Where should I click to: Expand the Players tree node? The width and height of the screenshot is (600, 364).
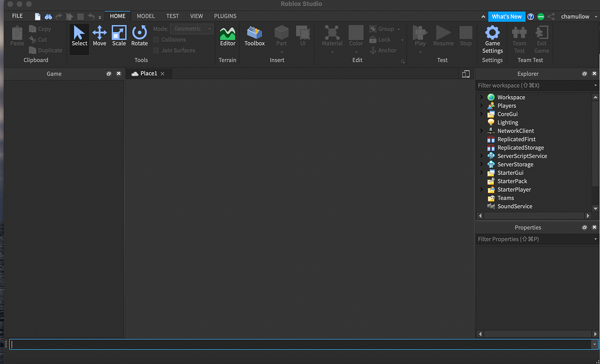(481, 105)
